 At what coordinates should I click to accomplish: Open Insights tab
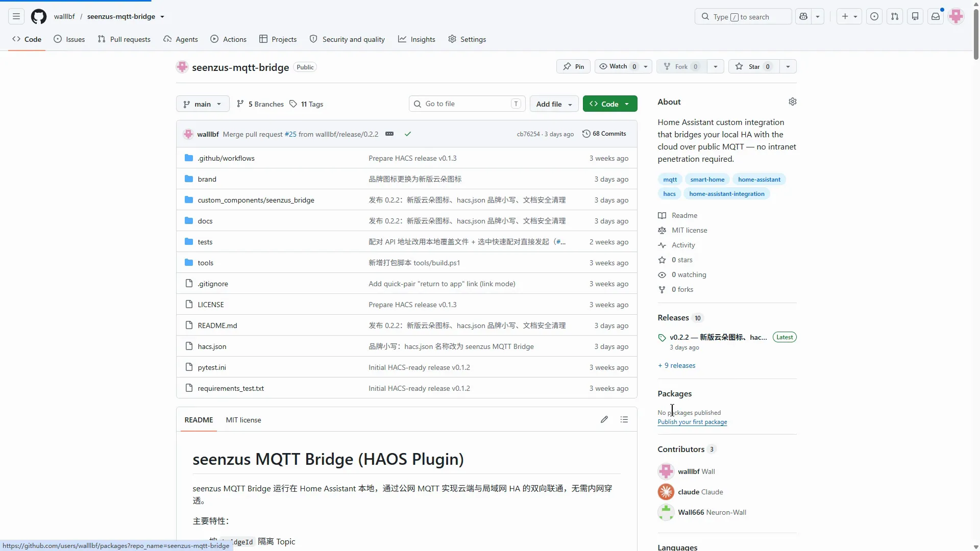pos(416,39)
